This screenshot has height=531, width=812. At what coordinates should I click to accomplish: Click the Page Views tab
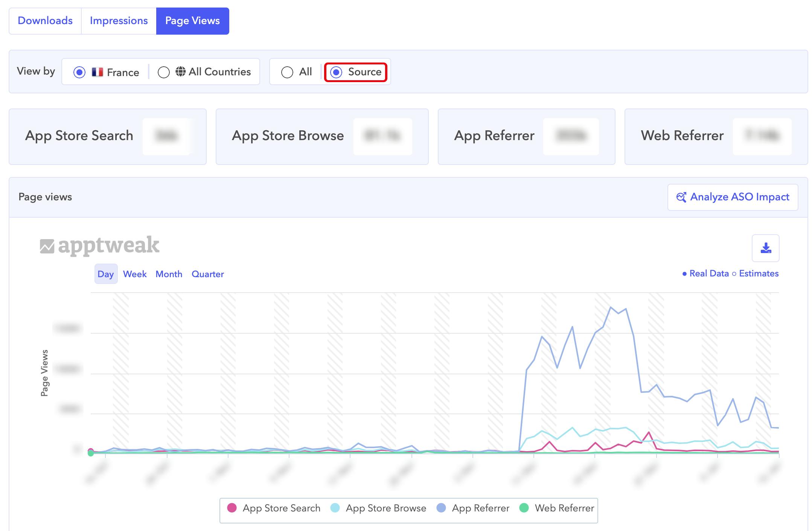pos(192,21)
